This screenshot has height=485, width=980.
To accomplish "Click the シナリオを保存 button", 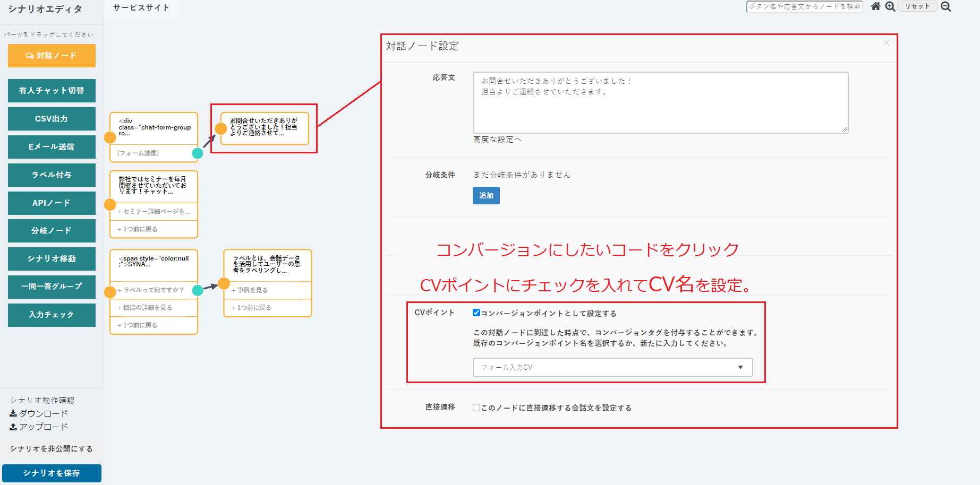I will pyautogui.click(x=52, y=473).
